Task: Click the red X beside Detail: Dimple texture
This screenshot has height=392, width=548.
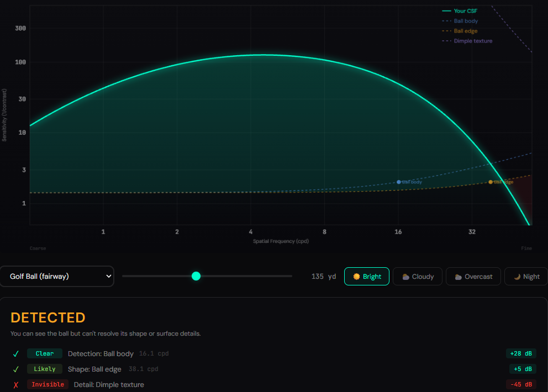Action: pyautogui.click(x=15, y=385)
